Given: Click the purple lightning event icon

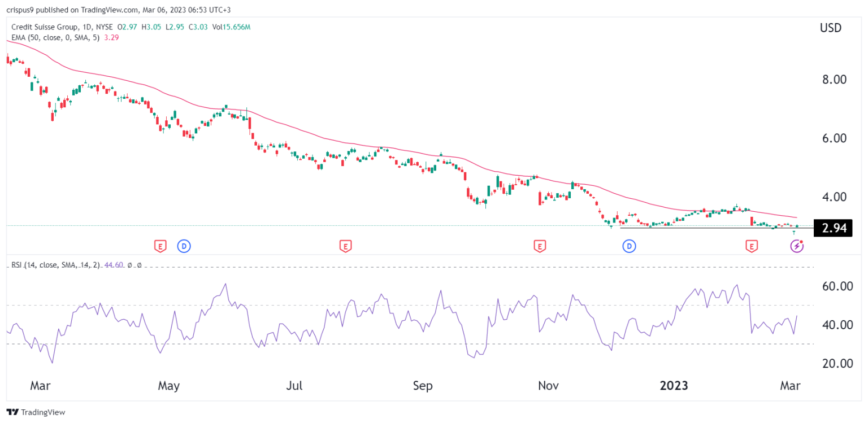Looking at the screenshot, I should tap(797, 246).
